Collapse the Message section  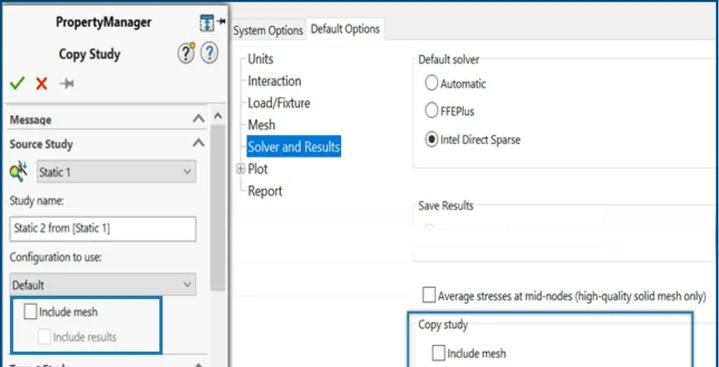click(199, 119)
